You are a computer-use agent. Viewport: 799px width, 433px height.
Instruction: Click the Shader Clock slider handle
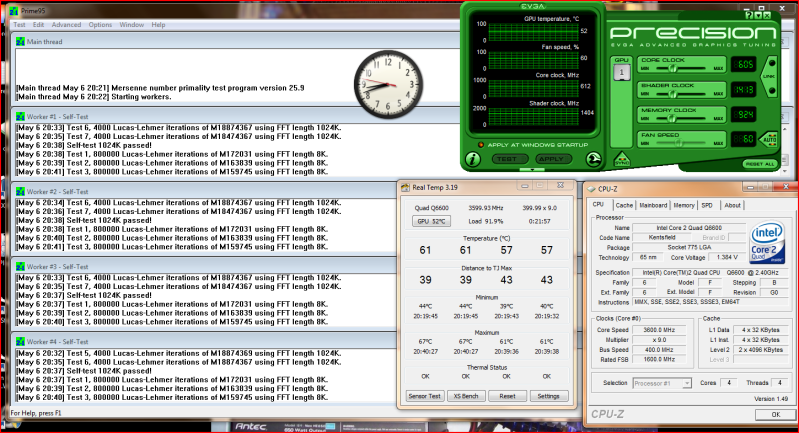pyautogui.click(x=673, y=94)
